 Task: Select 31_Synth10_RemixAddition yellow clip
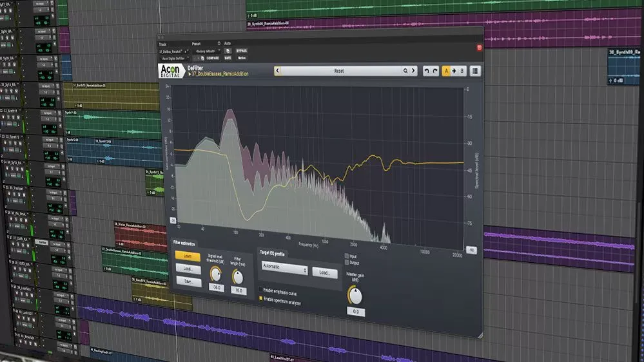112,97
